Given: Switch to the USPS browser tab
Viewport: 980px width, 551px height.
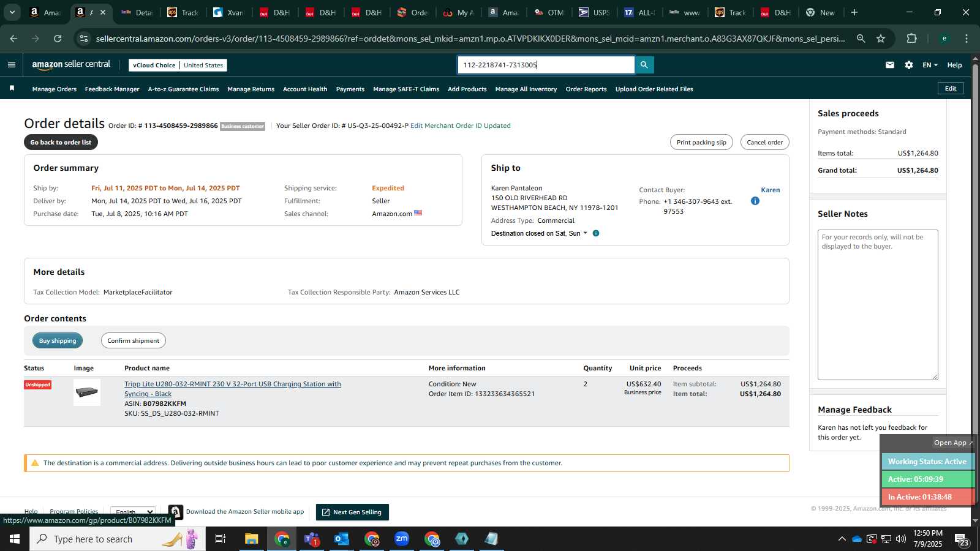Looking at the screenshot, I should point(595,12).
